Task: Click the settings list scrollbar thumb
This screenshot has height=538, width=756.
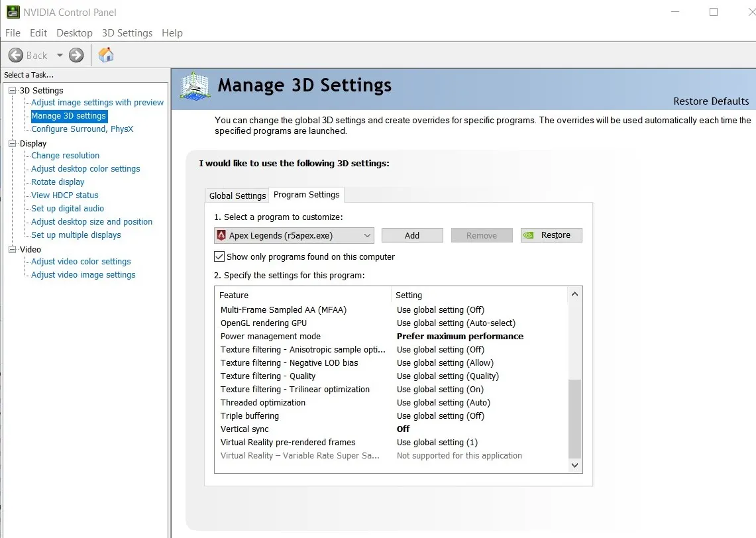Action: (574, 419)
